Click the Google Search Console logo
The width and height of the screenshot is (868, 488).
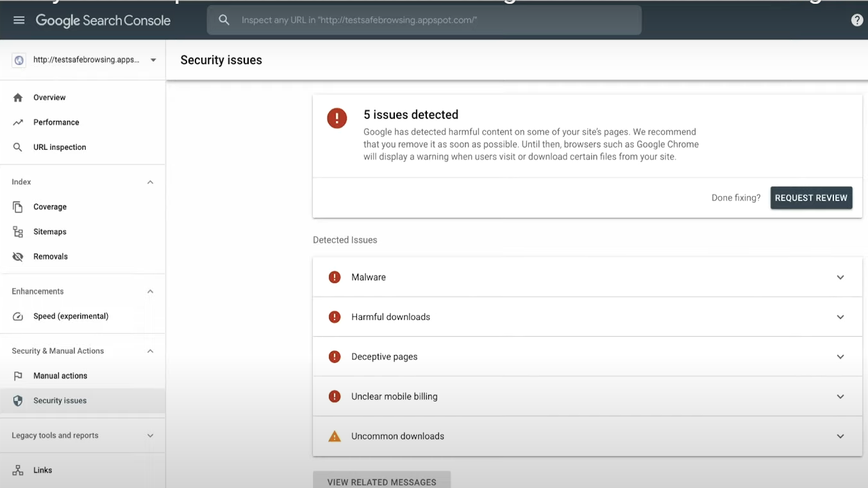pyautogui.click(x=103, y=20)
